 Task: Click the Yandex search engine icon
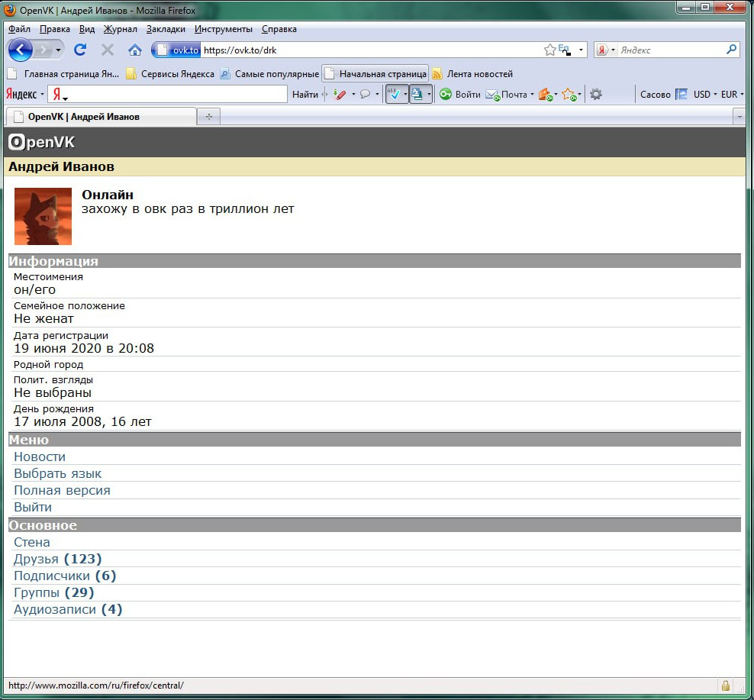pos(601,50)
